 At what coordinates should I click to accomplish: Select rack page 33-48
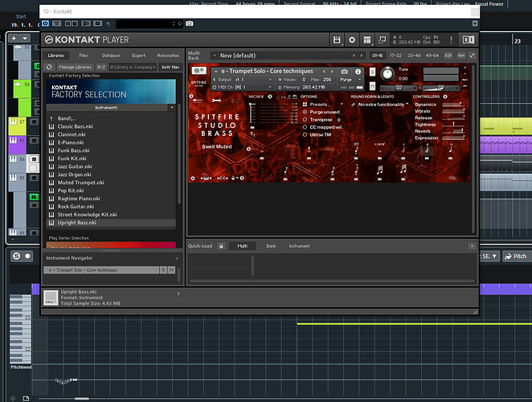point(414,55)
